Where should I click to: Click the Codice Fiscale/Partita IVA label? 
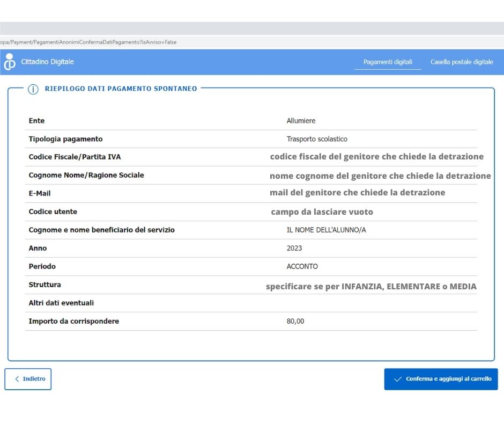point(75,157)
